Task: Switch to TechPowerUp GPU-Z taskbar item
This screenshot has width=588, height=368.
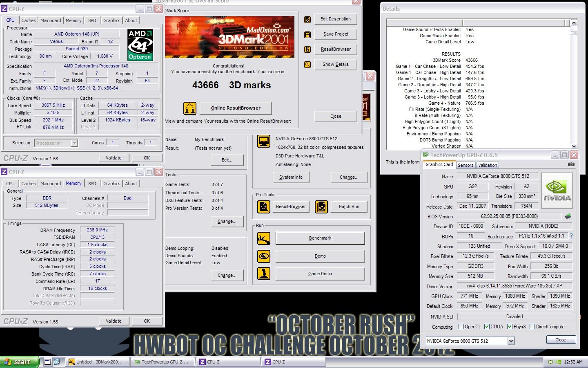Action: [x=163, y=362]
